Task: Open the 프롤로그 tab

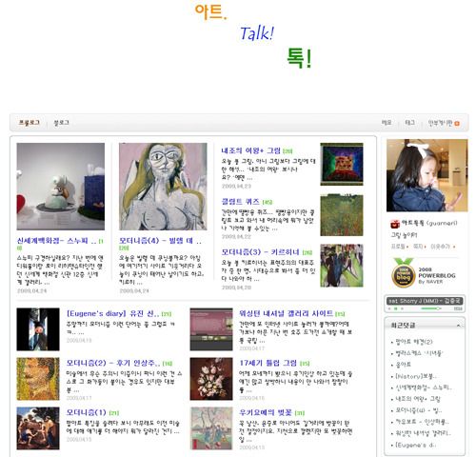Action: [29, 123]
